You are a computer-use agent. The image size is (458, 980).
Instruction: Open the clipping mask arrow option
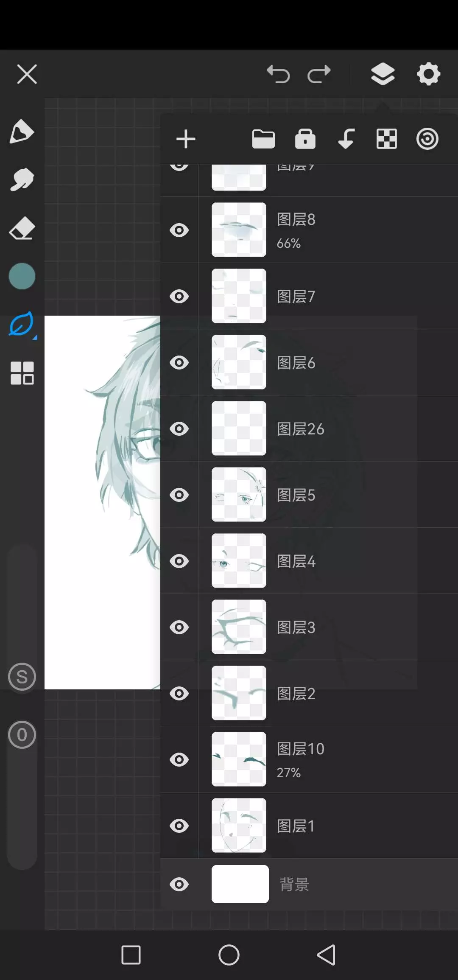(x=346, y=139)
